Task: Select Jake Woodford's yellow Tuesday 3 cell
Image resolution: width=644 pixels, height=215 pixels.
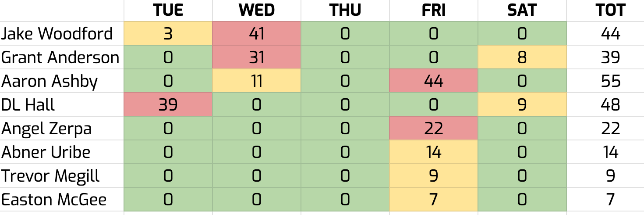Action: click(168, 33)
